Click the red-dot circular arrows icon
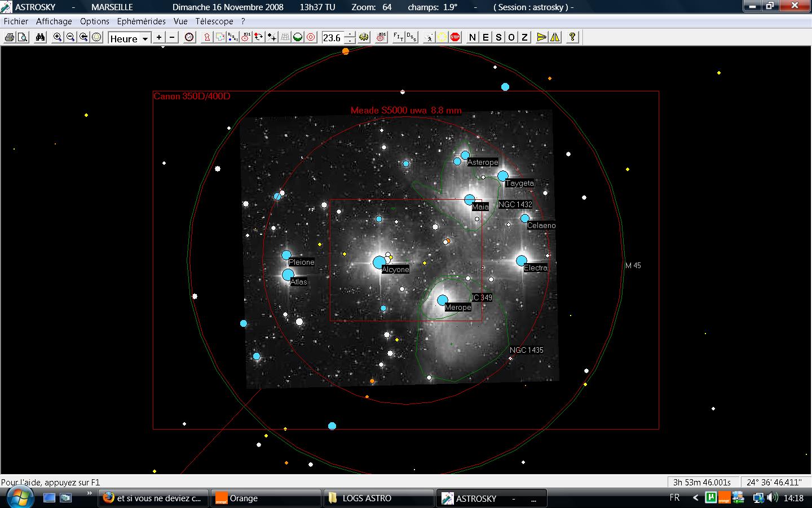Viewport: 812px width, 508px height. pos(259,37)
